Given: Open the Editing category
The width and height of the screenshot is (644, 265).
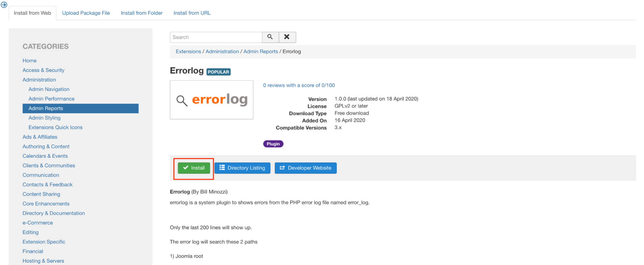Looking at the screenshot, I should [31, 232].
